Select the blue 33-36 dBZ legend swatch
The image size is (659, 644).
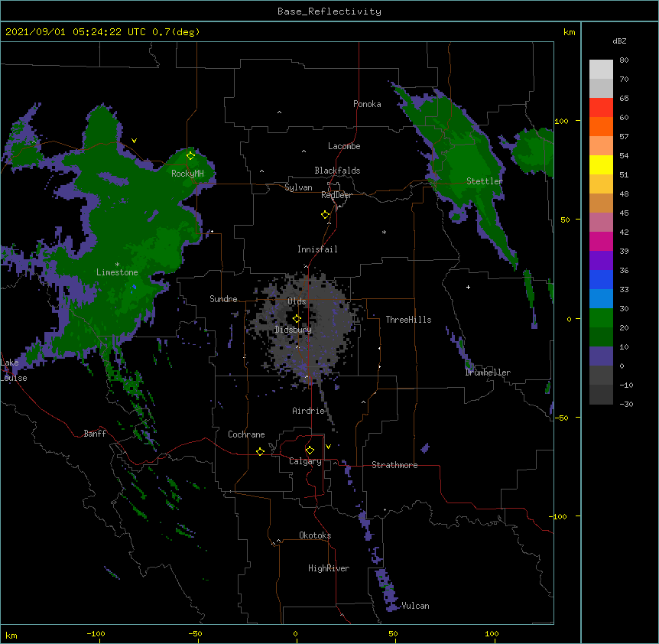(x=601, y=279)
